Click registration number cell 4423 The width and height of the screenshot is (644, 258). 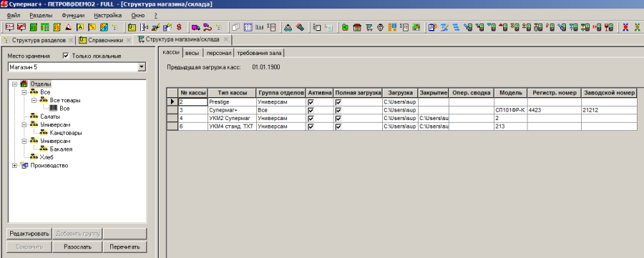tap(554, 110)
